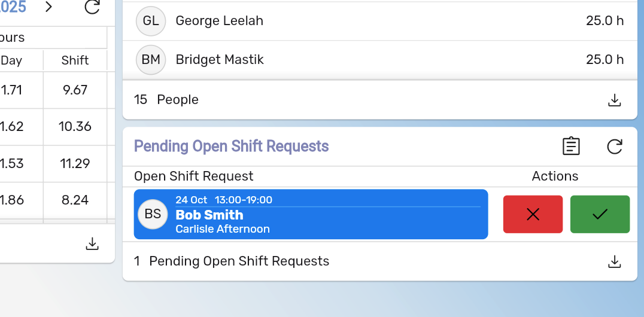Click the BM avatar circle
644x317 pixels.
(x=151, y=60)
